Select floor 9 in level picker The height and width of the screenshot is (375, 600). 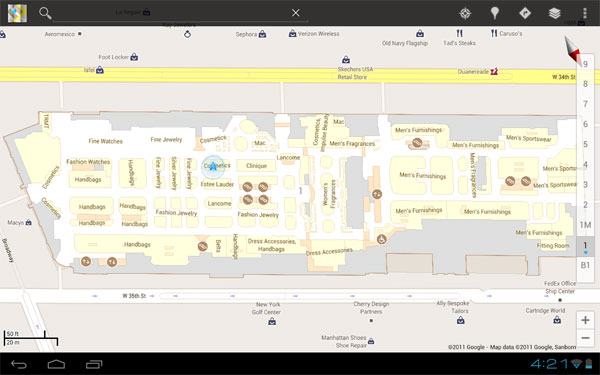[x=585, y=64]
